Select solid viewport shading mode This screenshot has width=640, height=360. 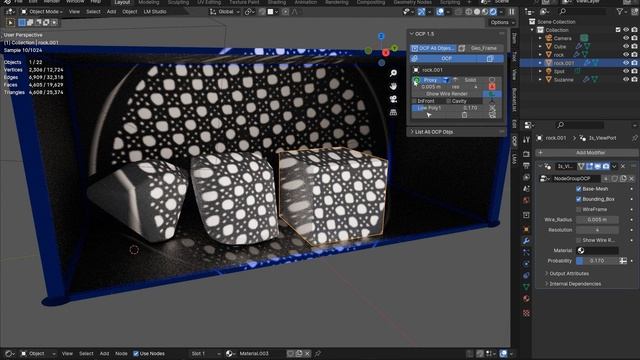tap(477, 12)
